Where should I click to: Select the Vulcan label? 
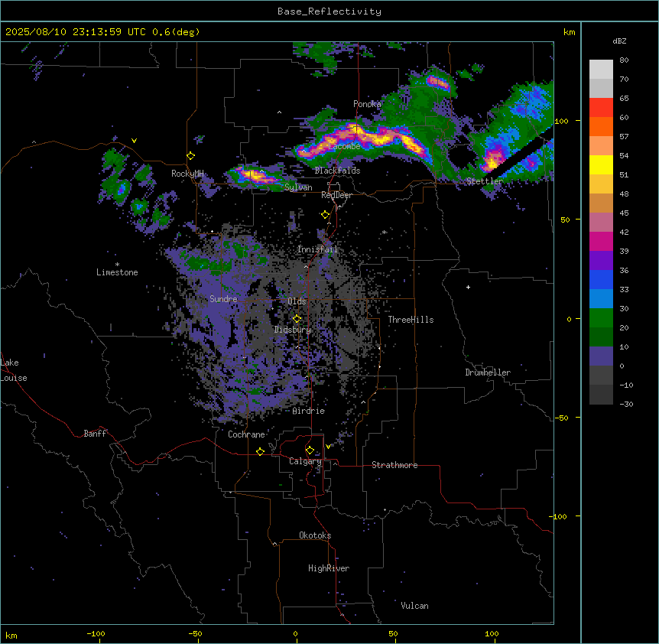pos(415,606)
